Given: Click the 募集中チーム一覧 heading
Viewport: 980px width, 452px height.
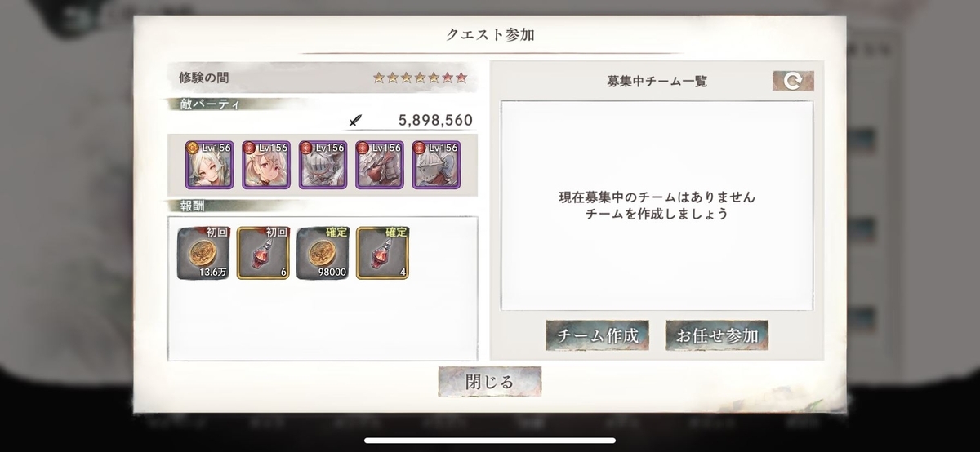Looking at the screenshot, I should coord(657,81).
